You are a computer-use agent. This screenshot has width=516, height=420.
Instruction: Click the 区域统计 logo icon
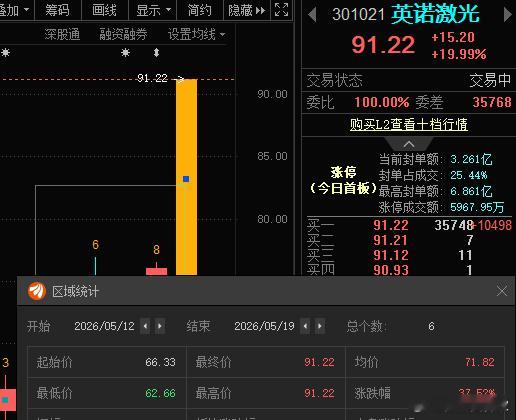coord(37,291)
